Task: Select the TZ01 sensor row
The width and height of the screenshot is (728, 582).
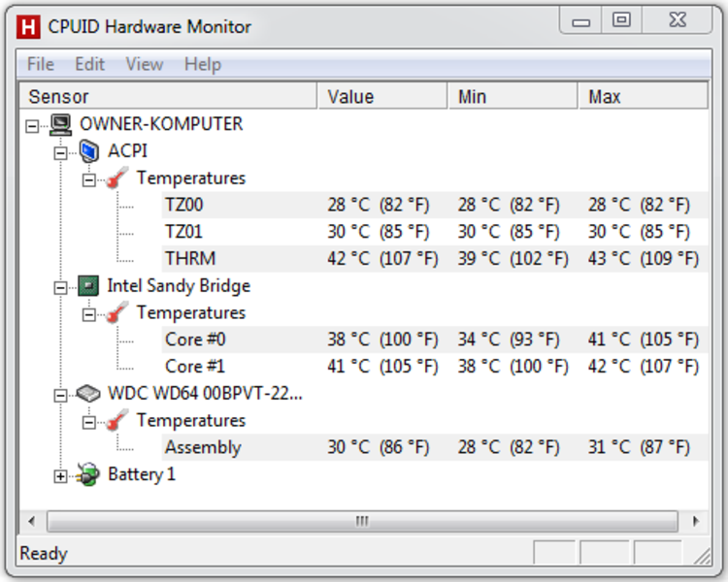Action: (435, 232)
